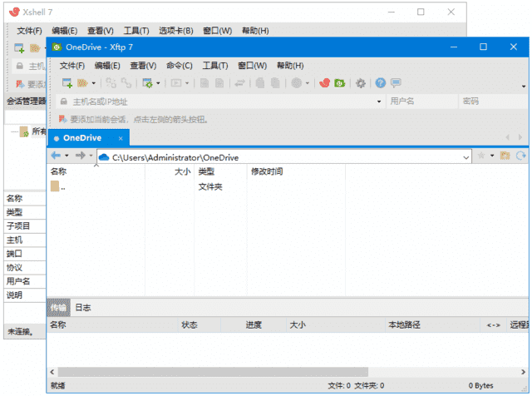The image size is (532, 396).
Task: Click the chat bubble feedback icon
Action: (396, 83)
